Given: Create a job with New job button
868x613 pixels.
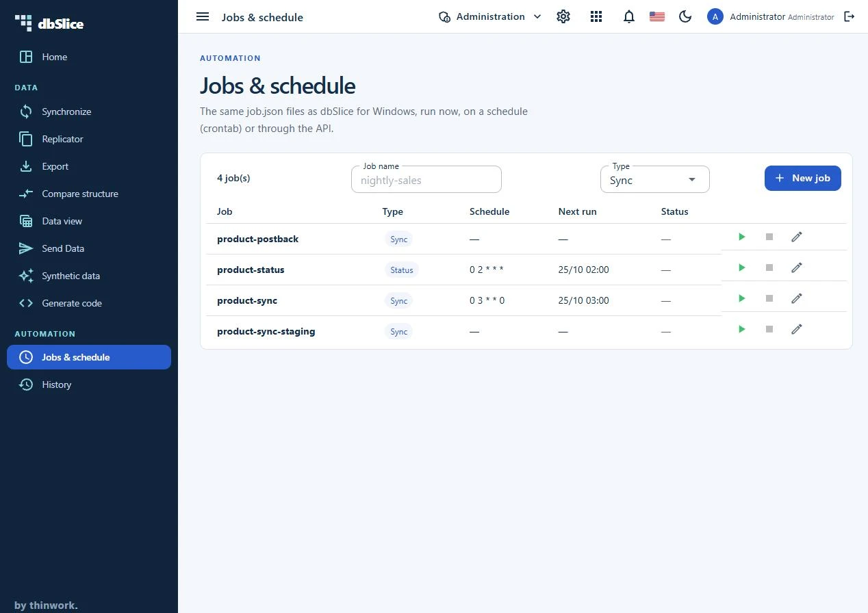Looking at the screenshot, I should [x=803, y=178].
